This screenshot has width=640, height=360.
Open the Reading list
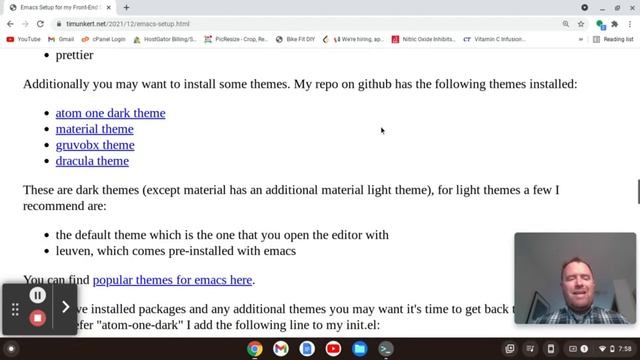click(x=613, y=39)
